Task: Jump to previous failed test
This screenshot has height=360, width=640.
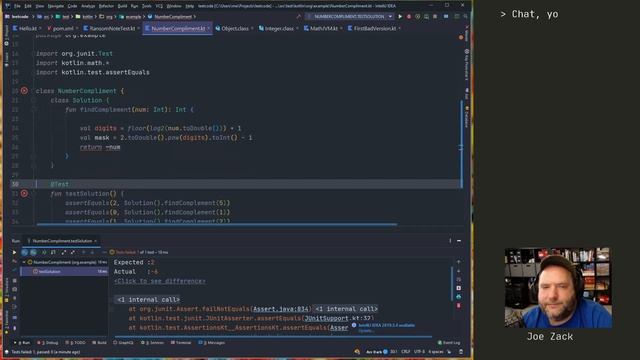Action: coord(83,252)
